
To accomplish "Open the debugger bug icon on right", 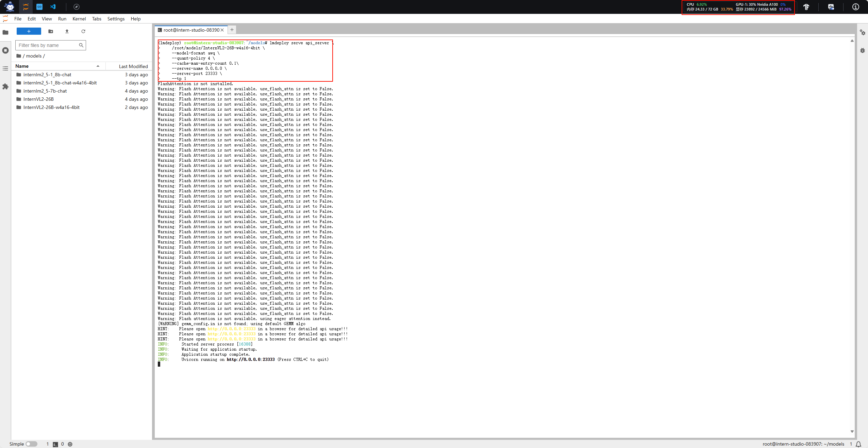I will 862,50.
